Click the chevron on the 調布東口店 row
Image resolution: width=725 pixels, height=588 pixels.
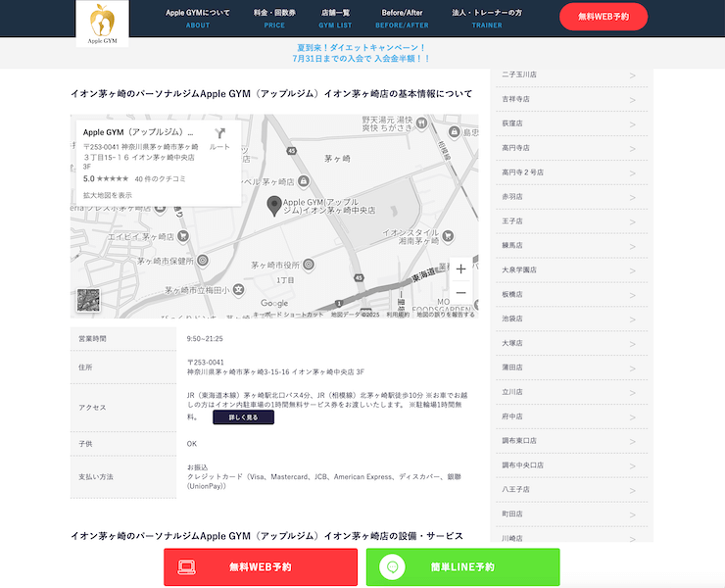(x=633, y=441)
